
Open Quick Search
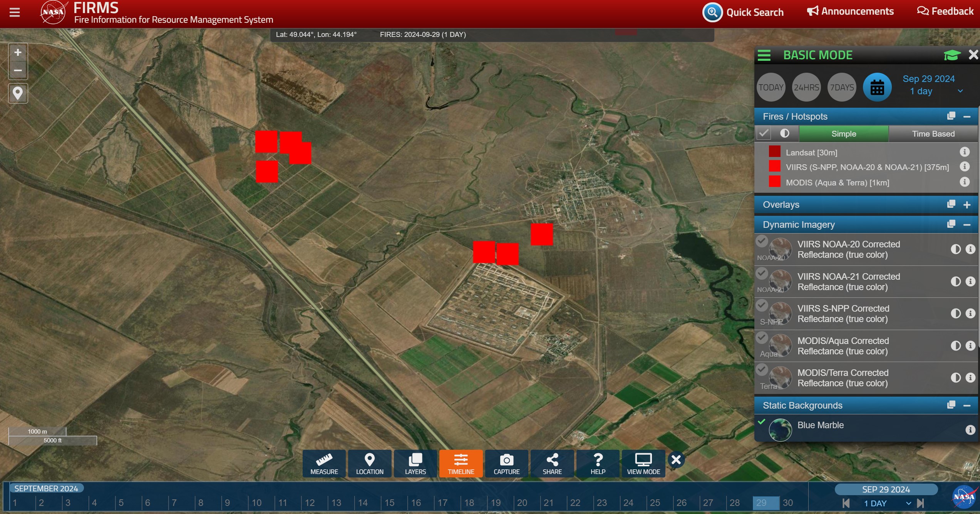[x=743, y=12]
